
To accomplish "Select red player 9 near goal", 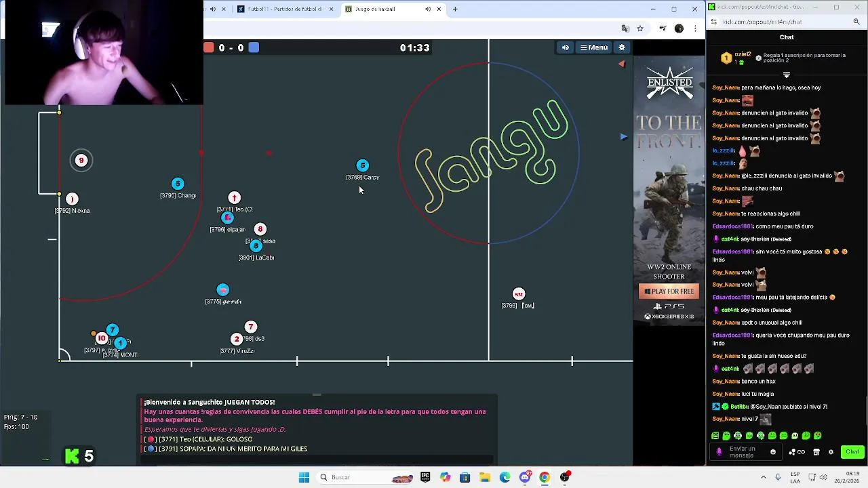I will point(81,161).
